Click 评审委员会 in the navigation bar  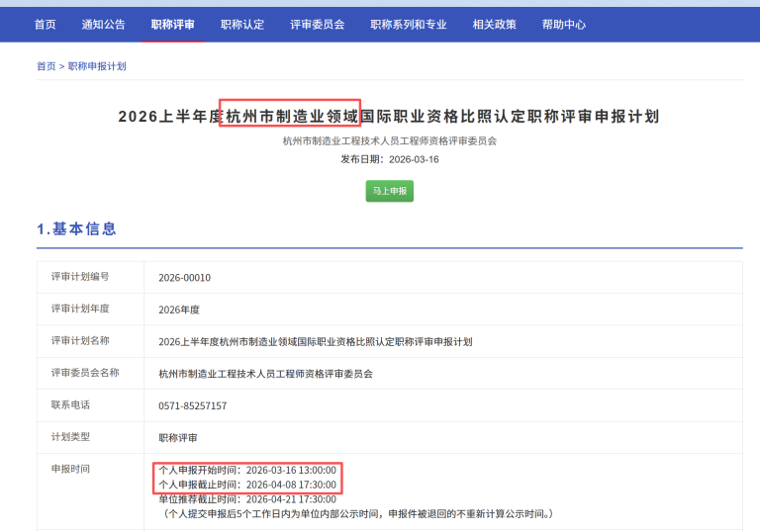click(317, 24)
